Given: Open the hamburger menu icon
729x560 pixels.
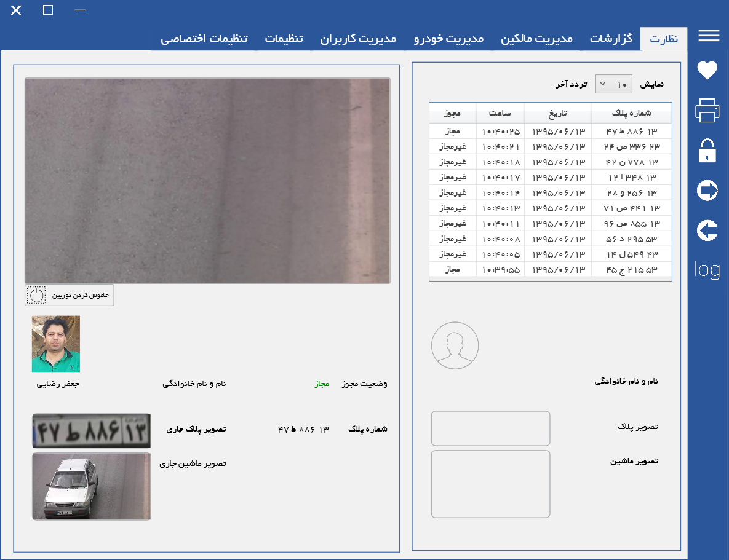Looking at the screenshot, I should click(x=709, y=36).
